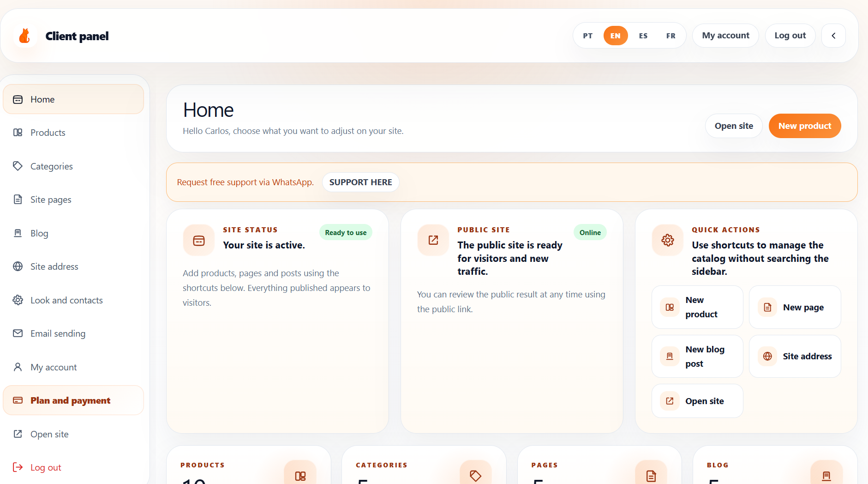Click the Site address quick action
This screenshot has width=868, height=484.
tap(795, 356)
